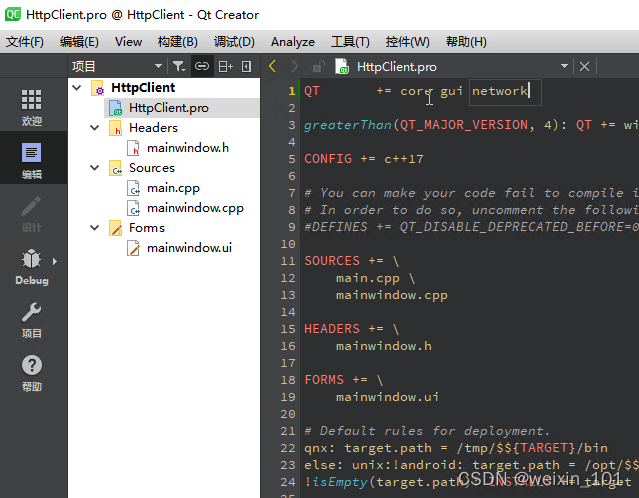Screen dimensions: 639x498
Task: Select the Headers folder label
Action: 153,128
